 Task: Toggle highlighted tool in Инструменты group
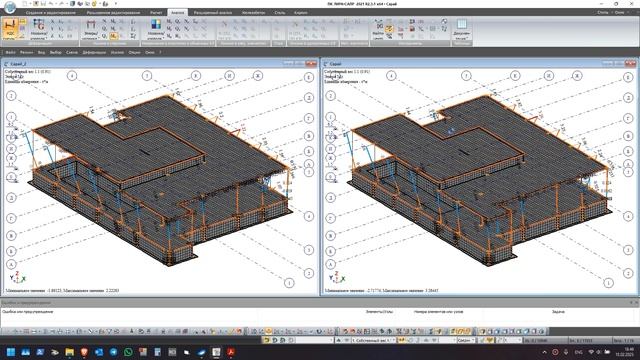click(389, 29)
